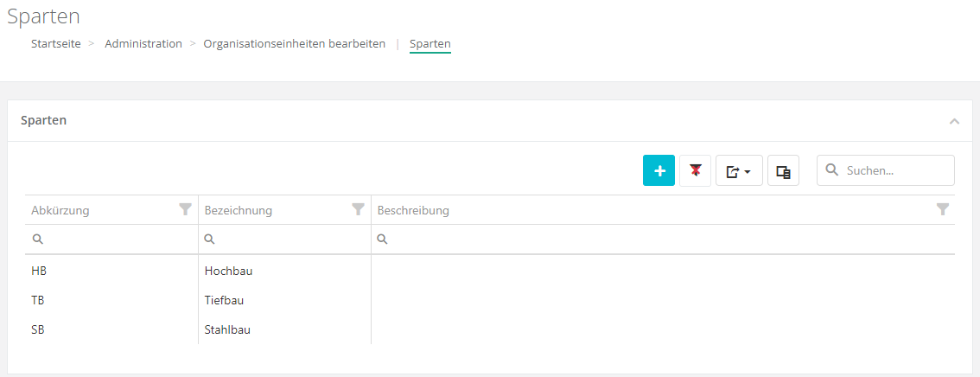Click the Beschreibung column filter funnel
The width and height of the screenshot is (980, 377).
click(x=943, y=209)
